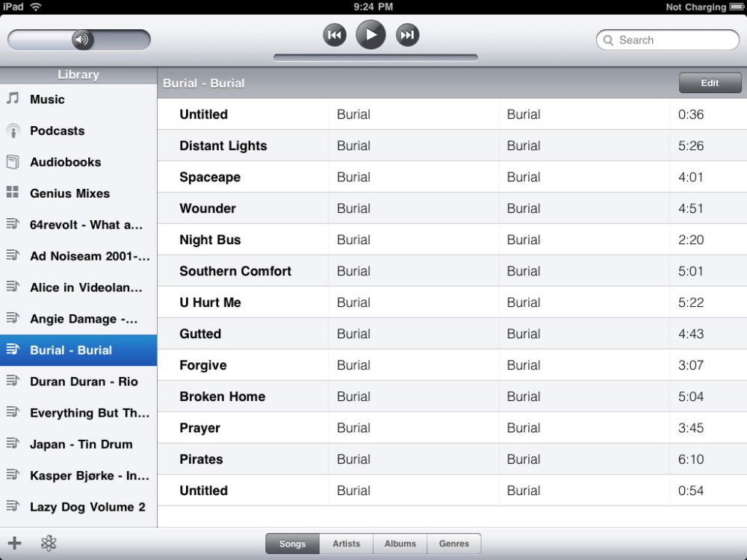Click the Music note icon in Library
The height and width of the screenshot is (560, 747).
tap(13, 99)
